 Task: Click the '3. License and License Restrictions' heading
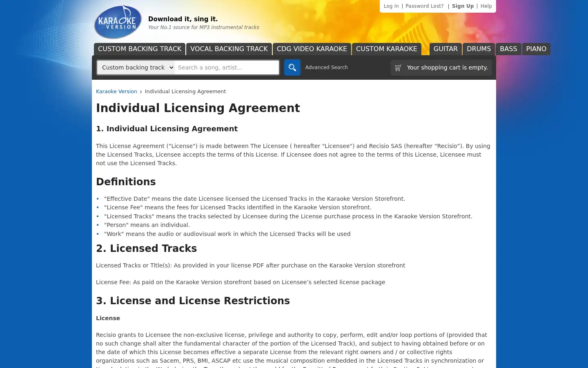pos(193,301)
